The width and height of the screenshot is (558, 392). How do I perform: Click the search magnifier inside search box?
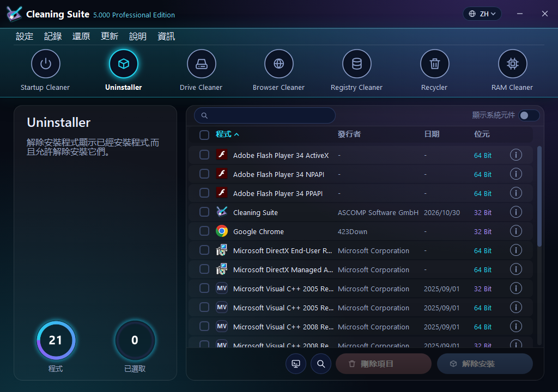click(204, 115)
